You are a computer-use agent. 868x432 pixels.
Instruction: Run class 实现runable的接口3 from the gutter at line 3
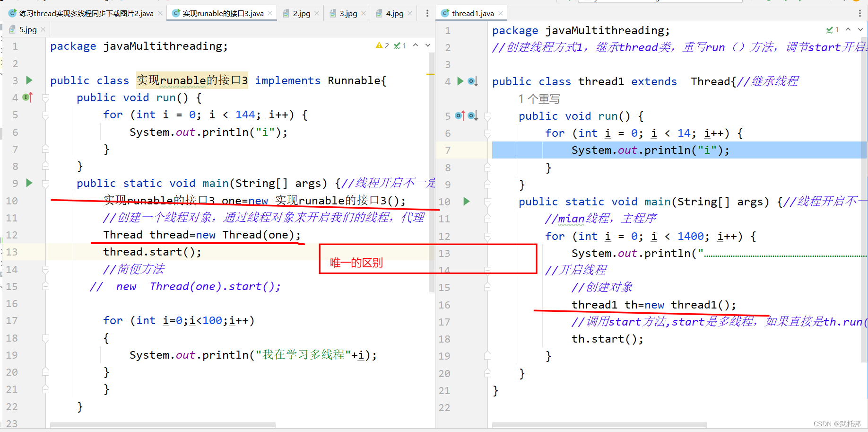point(29,80)
